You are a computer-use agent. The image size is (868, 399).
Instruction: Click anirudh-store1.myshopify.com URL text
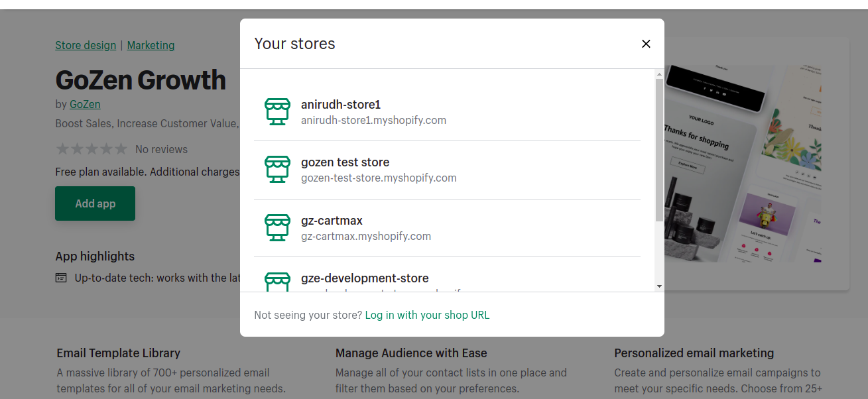(373, 121)
